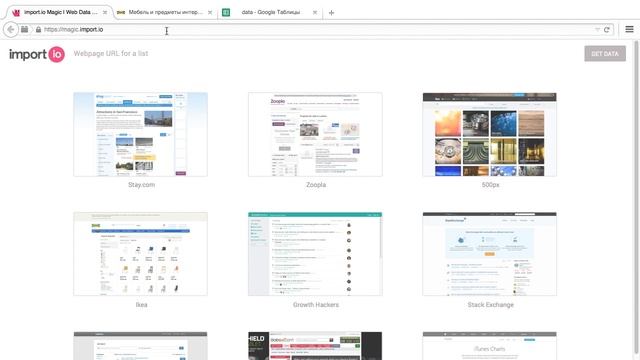Open the Stack Exchange example thumbnail

[490, 253]
